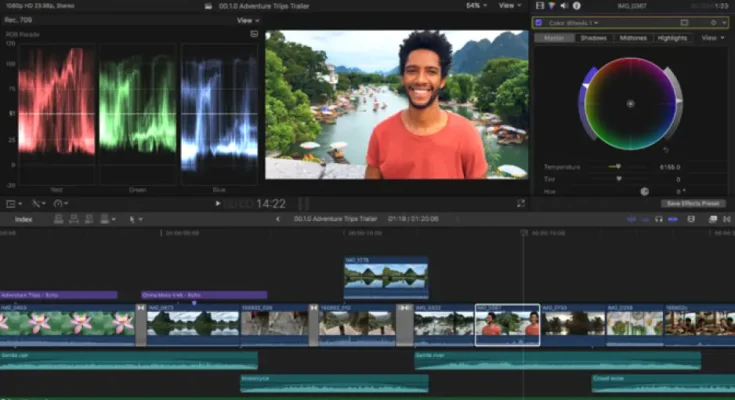Open the Color inspector prism icon

pos(552,6)
